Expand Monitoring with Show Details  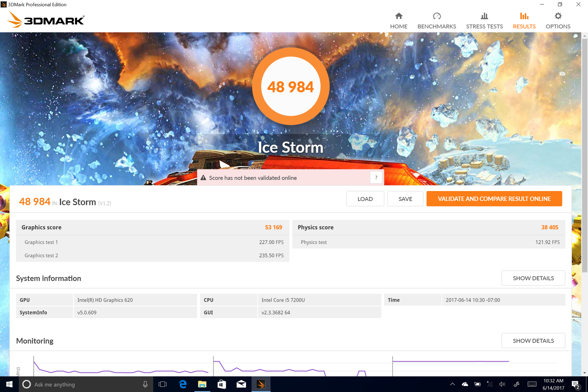(x=533, y=341)
